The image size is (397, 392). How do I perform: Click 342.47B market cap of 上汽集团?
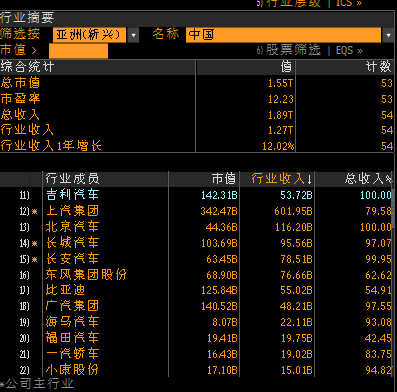tap(219, 211)
